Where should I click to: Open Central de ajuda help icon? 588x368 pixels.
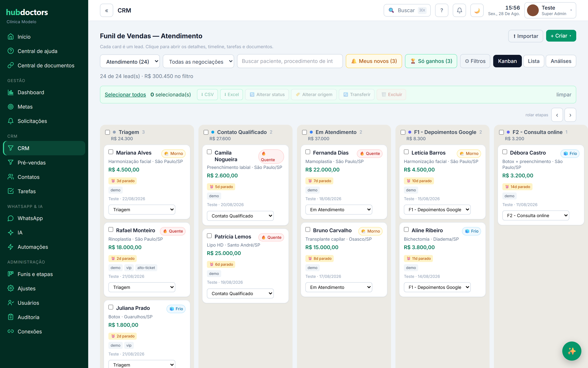pyautogui.click(x=11, y=51)
